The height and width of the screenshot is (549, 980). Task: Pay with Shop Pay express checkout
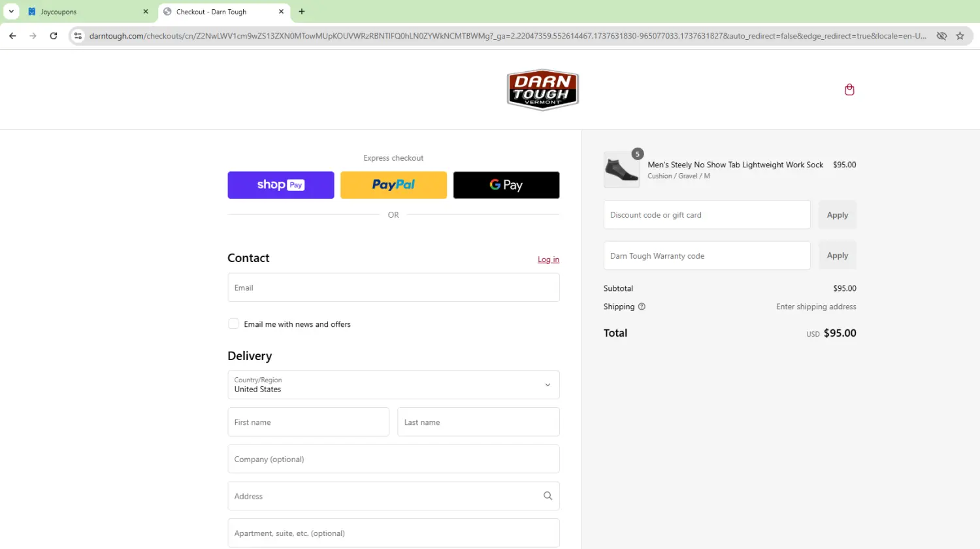point(281,185)
